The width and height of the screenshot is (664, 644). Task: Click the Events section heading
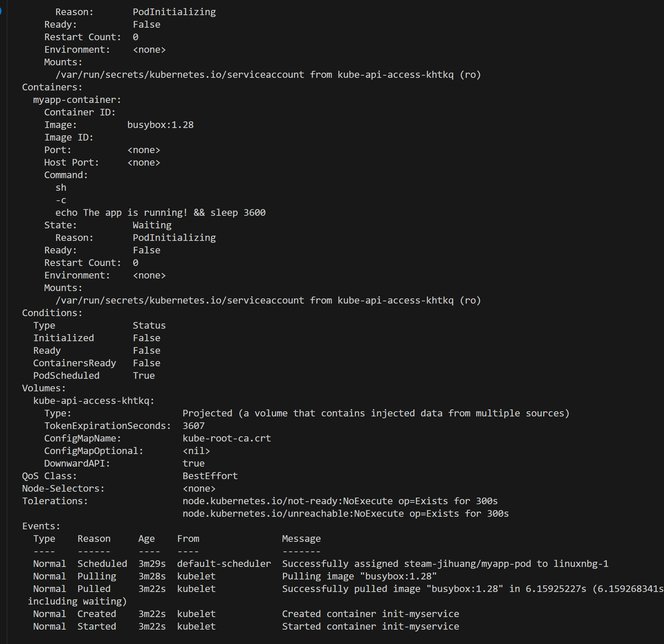[x=41, y=526]
